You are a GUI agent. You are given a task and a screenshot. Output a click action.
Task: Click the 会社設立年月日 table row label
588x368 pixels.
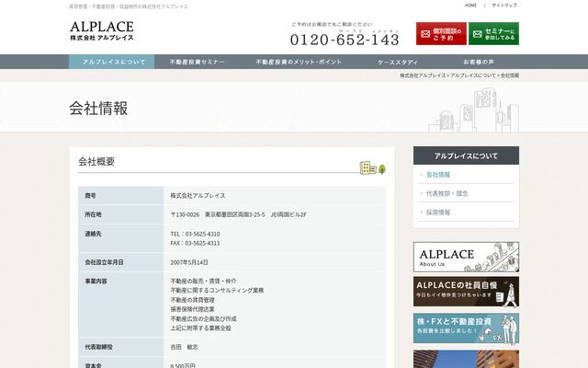click(x=104, y=262)
